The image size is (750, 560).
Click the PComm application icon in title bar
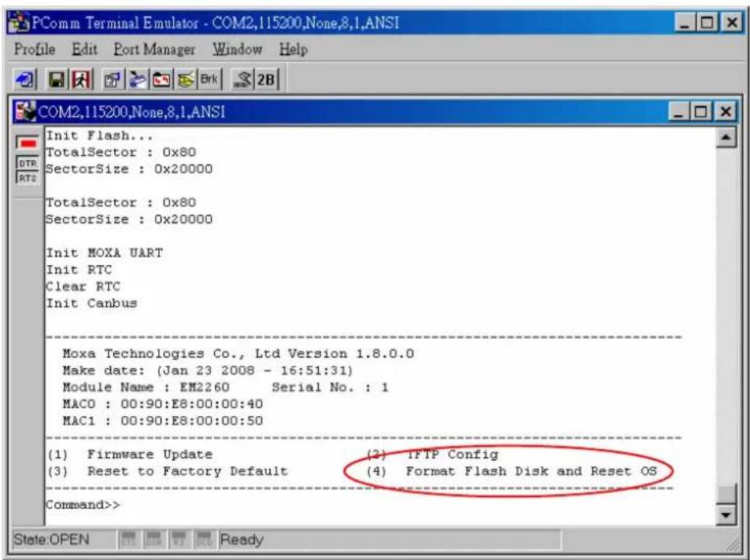(19, 23)
